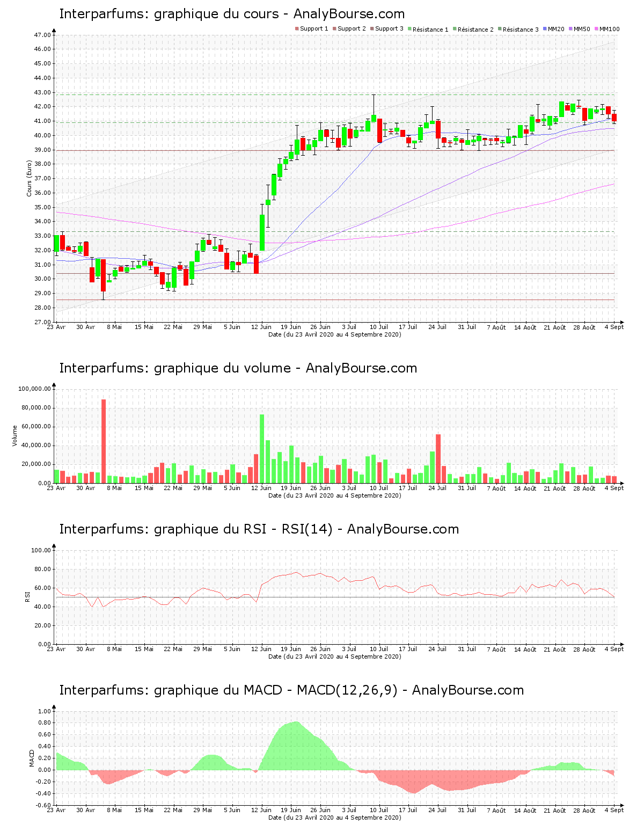Select the 'MM50' legend label
Screen dimensions: 644x832
point(582,29)
